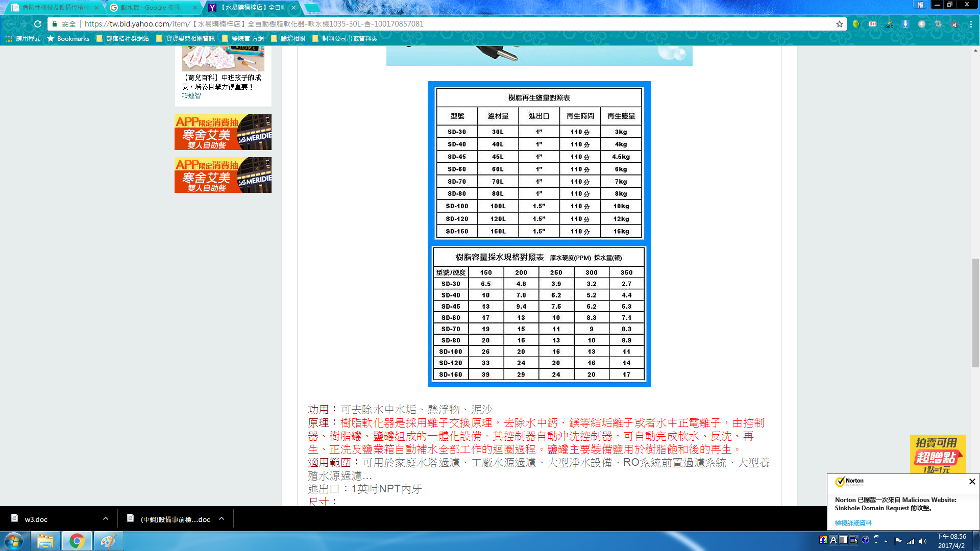Click the CSS pencil extension icon

point(889,24)
